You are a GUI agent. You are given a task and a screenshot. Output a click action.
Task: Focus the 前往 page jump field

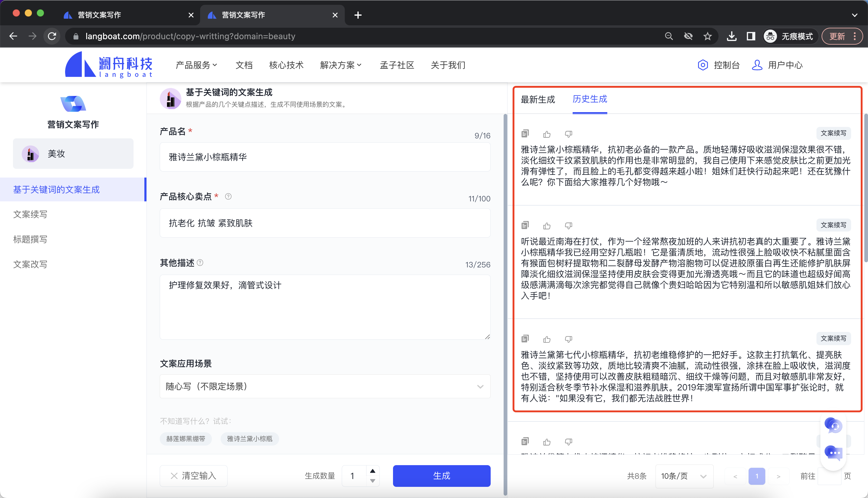(829, 476)
